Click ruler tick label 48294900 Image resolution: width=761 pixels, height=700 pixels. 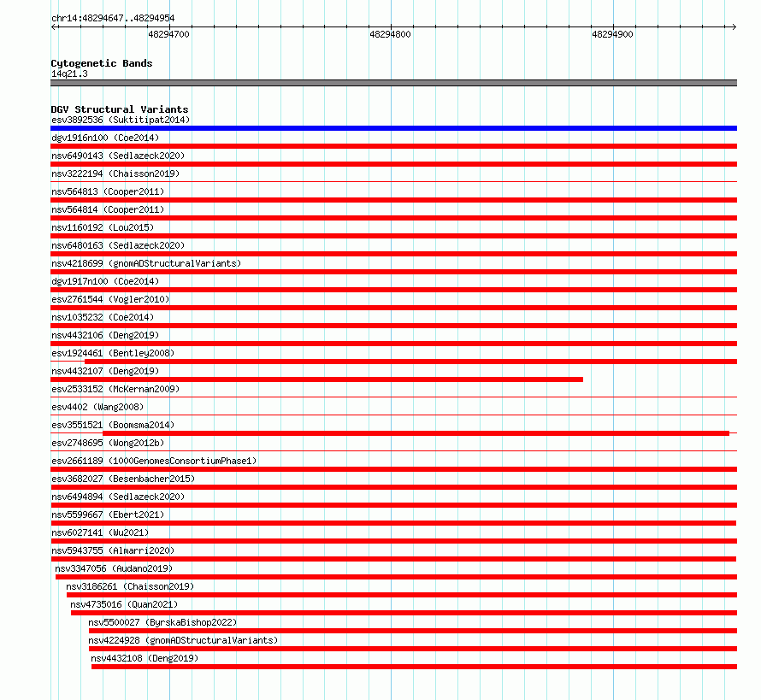612,34
